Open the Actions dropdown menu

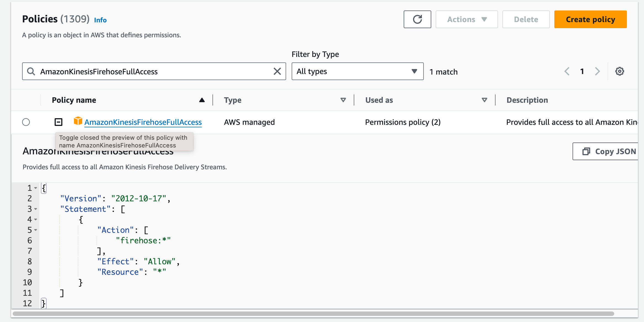(467, 19)
